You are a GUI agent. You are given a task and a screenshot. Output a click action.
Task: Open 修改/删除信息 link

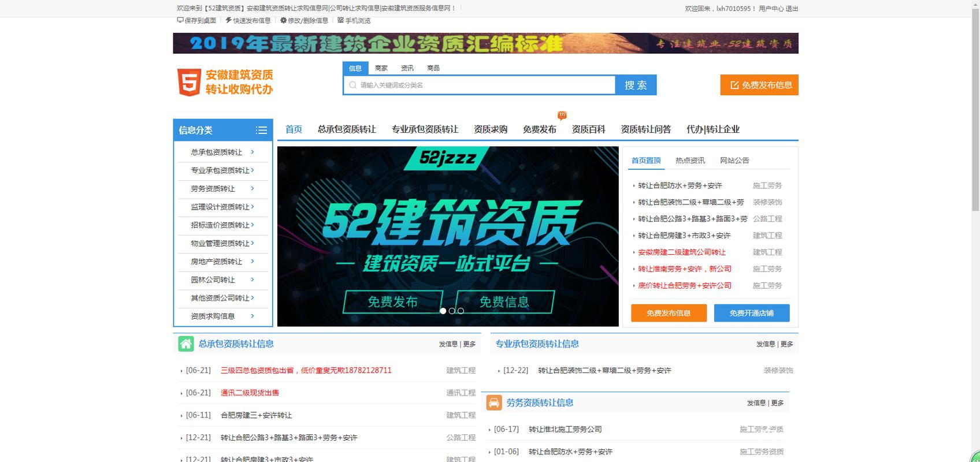tap(304, 20)
